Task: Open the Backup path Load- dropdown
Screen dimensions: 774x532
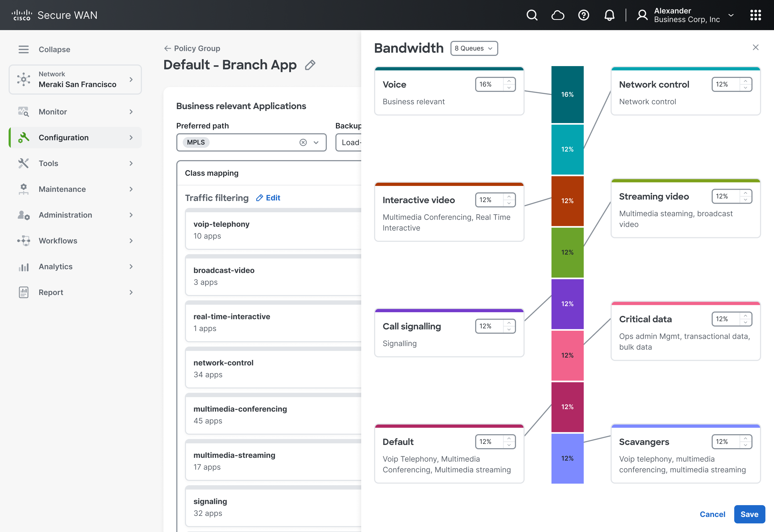Action: 349,143
